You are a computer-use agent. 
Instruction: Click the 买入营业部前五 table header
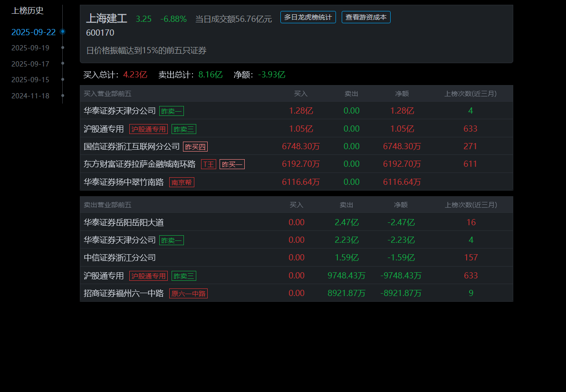coord(107,94)
